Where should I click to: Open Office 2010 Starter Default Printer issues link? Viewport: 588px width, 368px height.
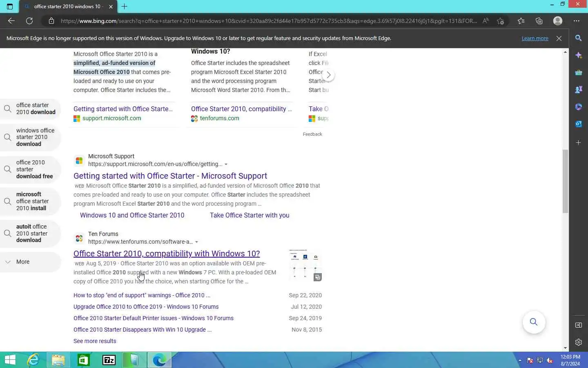(154, 318)
